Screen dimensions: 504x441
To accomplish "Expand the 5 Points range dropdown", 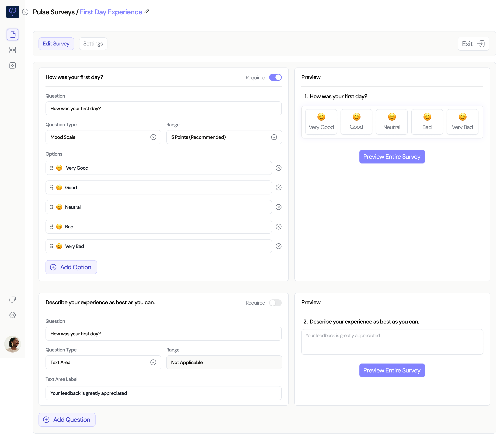I will 224,137.
